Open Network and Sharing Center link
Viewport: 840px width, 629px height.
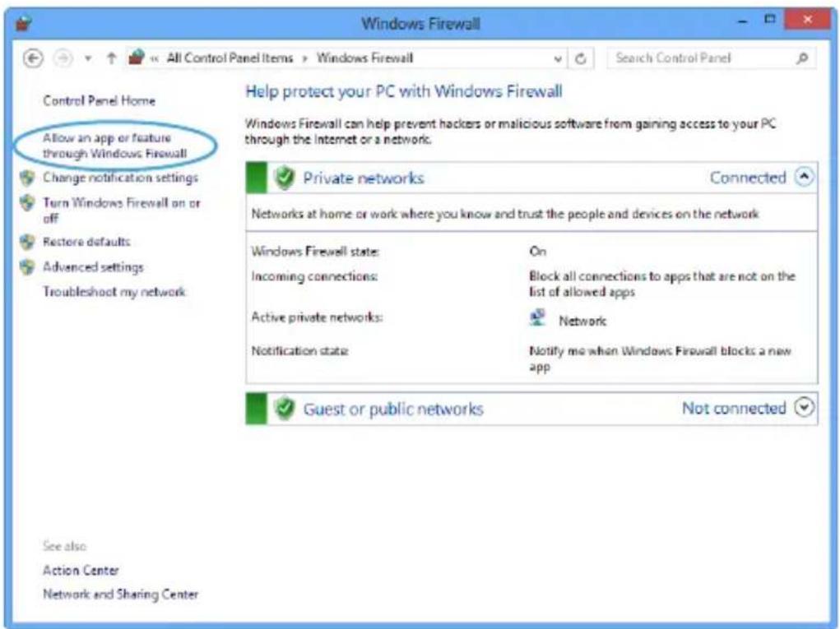click(x=121, y=594)
